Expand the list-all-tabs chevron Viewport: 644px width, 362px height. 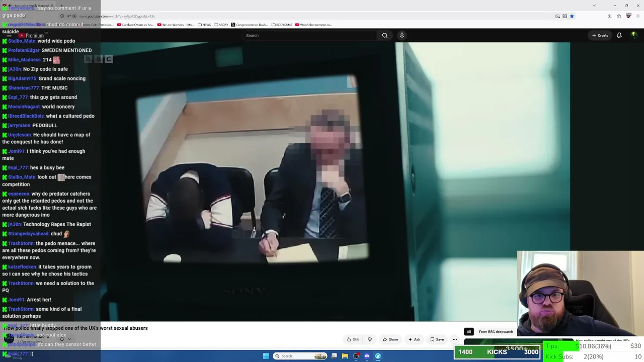pos(594,6)
